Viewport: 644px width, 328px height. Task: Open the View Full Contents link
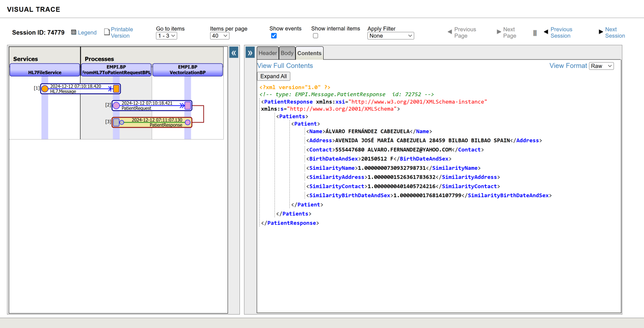(285, 66)
